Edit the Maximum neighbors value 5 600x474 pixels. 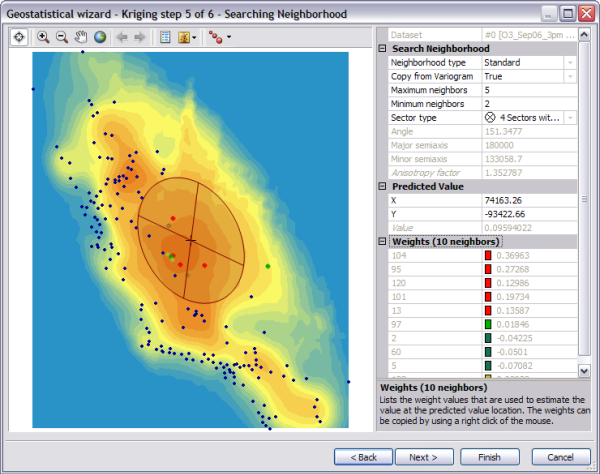[529, 90]
